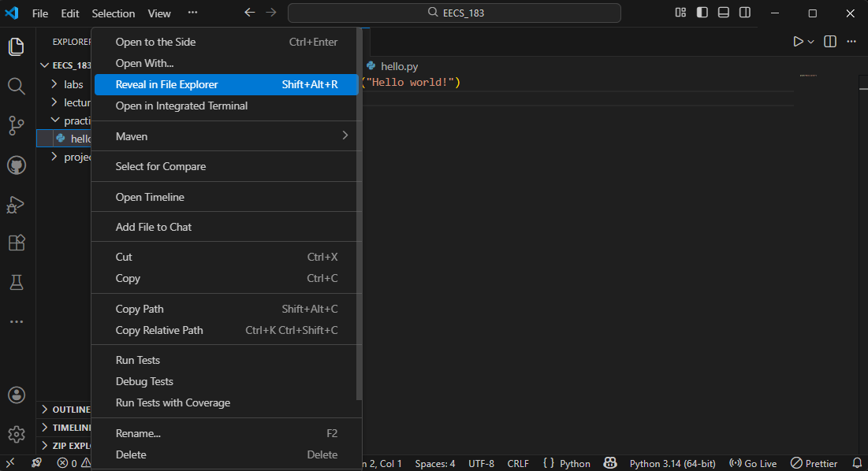Viewport: 868px width, 471px height.
Task: Click the VS Code logo icon
Action: [x=12, y=13]
